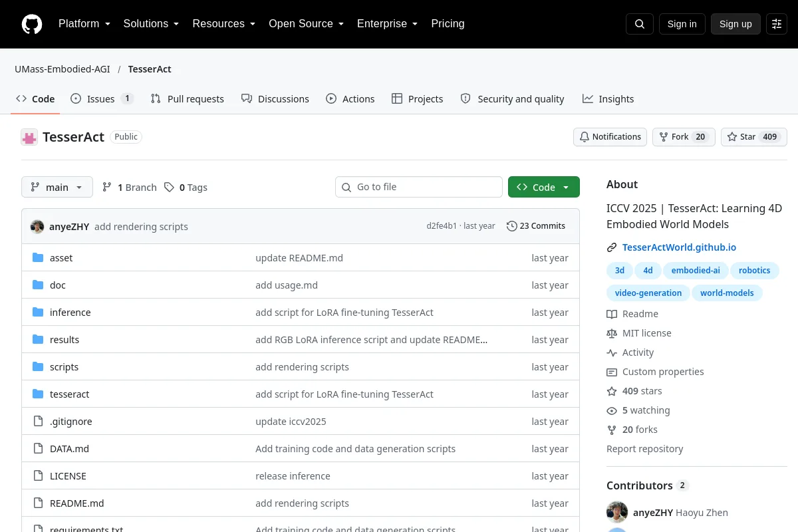This screenshot has width=798, height=532.
Task: Click anyeZHY contributor avatar thumbnail
Action: (x=617, y=512)
